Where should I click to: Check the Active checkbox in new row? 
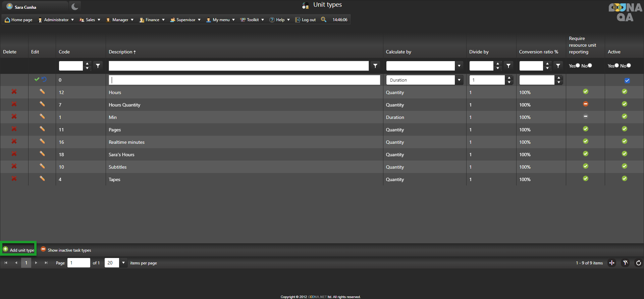click(x=627, y=80)
